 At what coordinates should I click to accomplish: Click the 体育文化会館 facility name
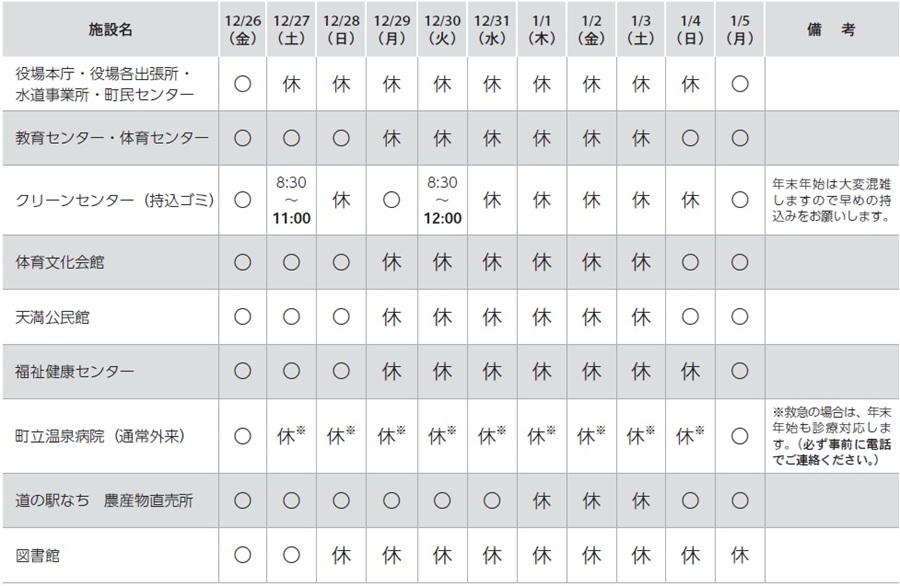(x=60, y=263)
